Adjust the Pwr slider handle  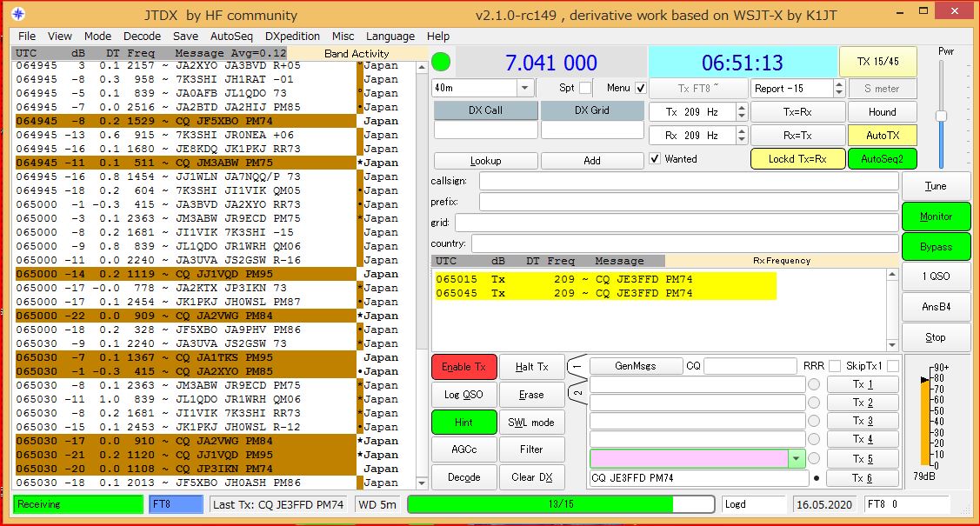pyautogui.click(x=941, y=116)
